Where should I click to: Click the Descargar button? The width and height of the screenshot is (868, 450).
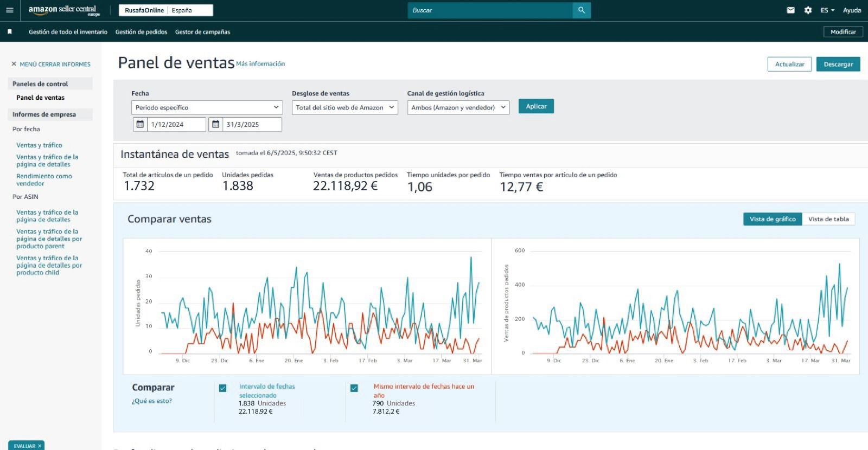click(838, 64)
